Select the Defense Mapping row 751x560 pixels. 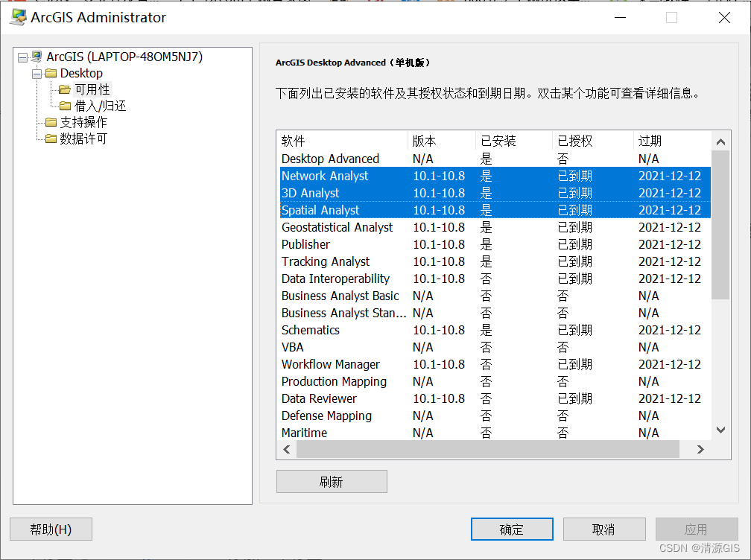tap(494, 416)
